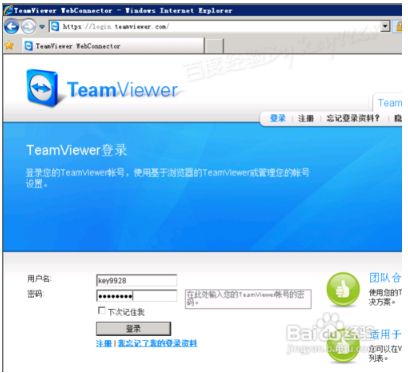Click the page icon in address bar
The image size is (408, 373).
pyautogui.click(x=55, y=27)
